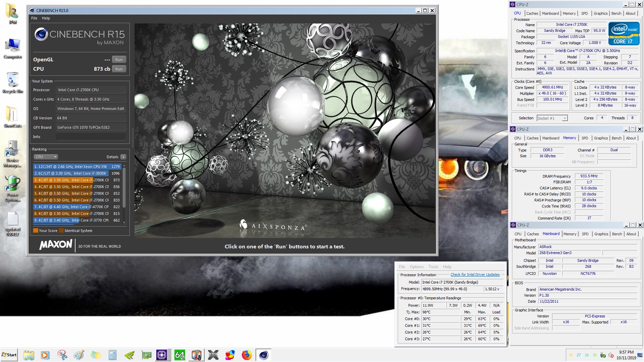Viewport: 644px width, 362px height.
Task: Select the Device Manager desktop shortcut
Action: coord(12,154)
